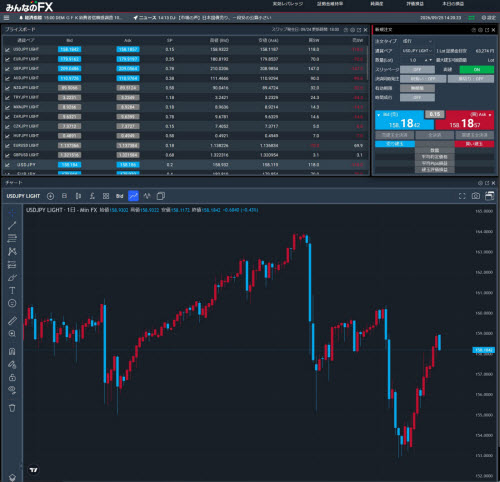This screenshot has width=500, height=482.
Task: Toggle the magnet mode tool
Action: pyautogui.click(x=12, y=351)
